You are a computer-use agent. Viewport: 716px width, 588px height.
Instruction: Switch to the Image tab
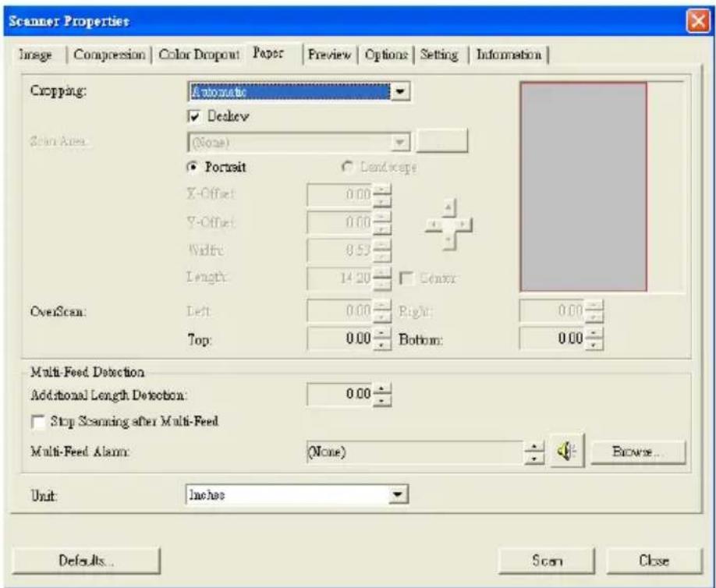[36, 55]
